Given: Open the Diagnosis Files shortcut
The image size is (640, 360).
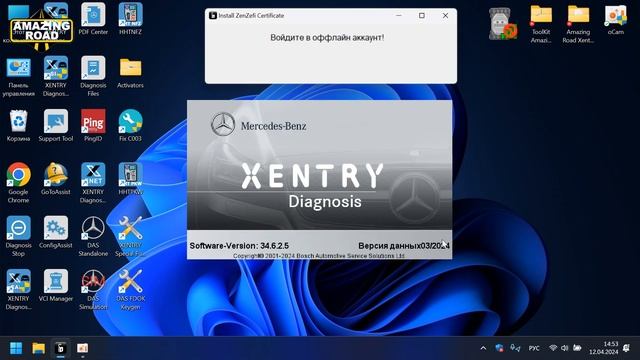Looking at the screenshot, I should pos(93,77).
